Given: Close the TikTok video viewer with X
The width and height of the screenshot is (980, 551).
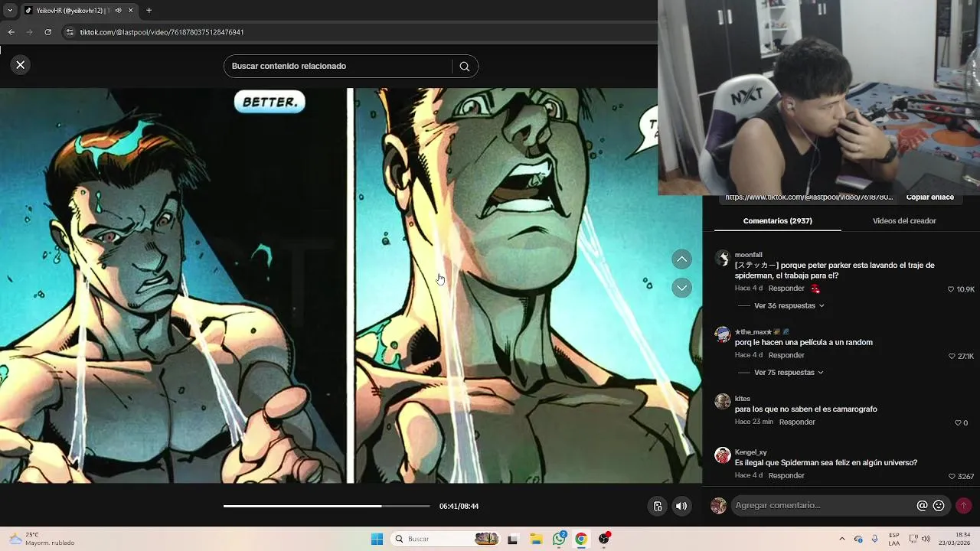Looking at the screenshot, I should (21, 65).
